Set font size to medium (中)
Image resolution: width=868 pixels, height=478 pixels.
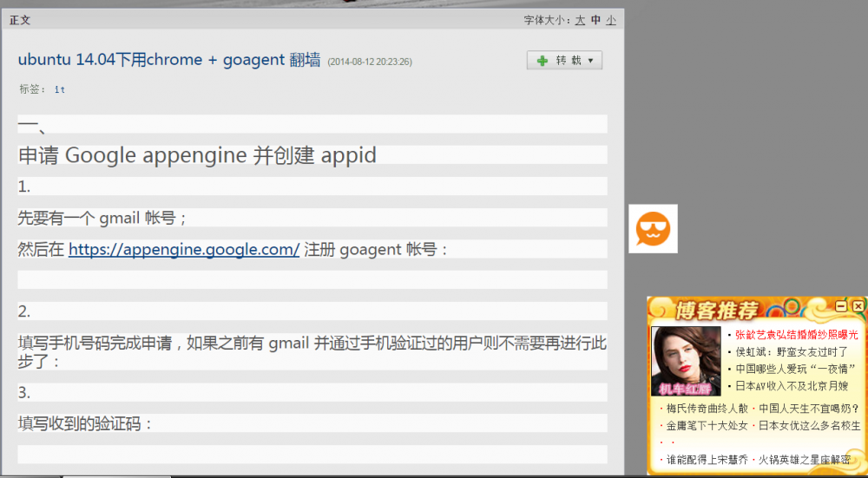[x=595, y=20]
